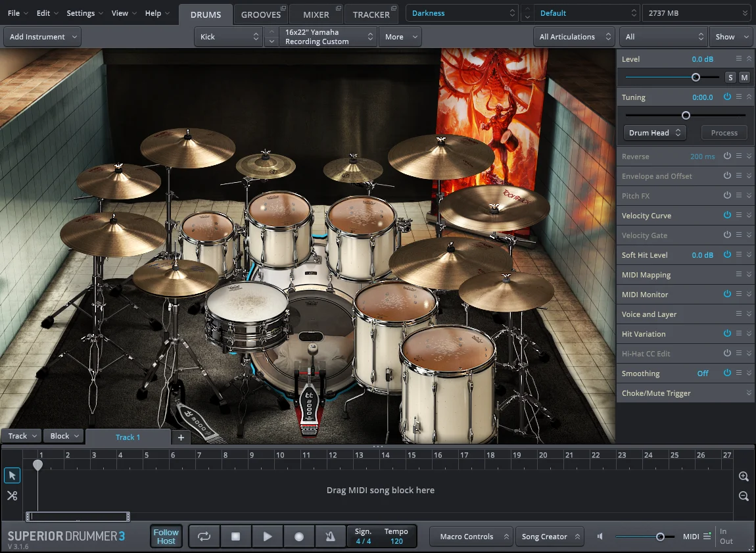
Task: Detach the Mixer tab window icon
Action: tap(339, 8)
